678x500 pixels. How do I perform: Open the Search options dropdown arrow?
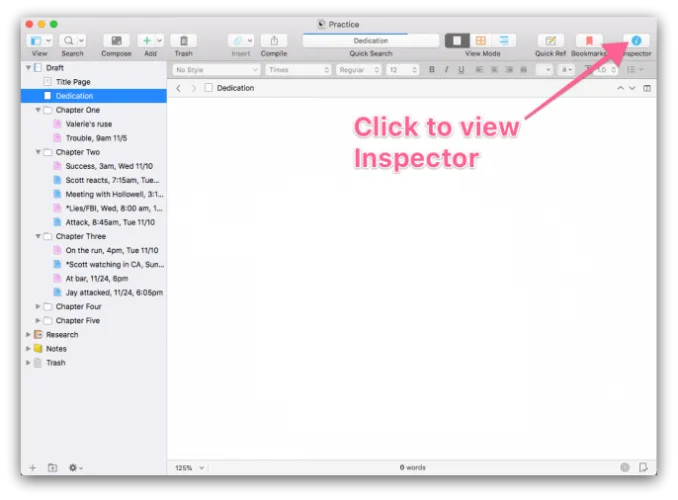pyautogui.click(x=81, y=41)
